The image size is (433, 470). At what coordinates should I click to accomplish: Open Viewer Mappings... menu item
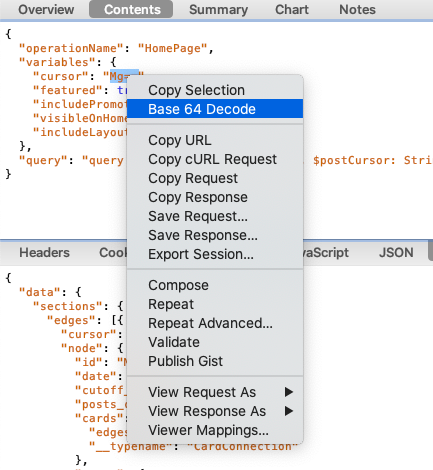pyautogui.click(x=215, y=430)
